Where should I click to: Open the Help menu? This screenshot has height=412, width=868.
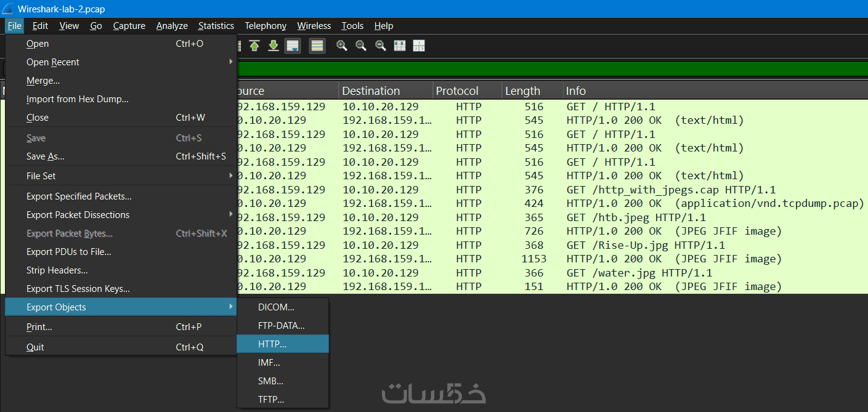[x=384, y=26]
